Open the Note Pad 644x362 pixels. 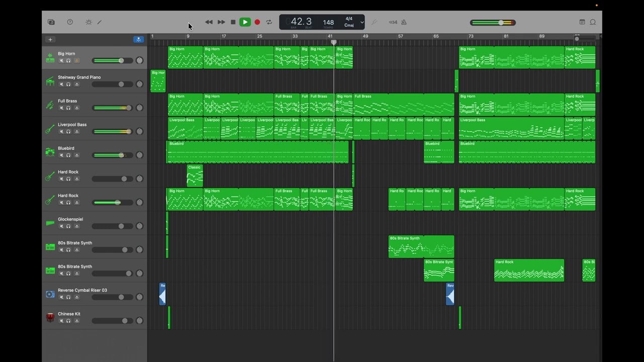click(x=582, y=22)
